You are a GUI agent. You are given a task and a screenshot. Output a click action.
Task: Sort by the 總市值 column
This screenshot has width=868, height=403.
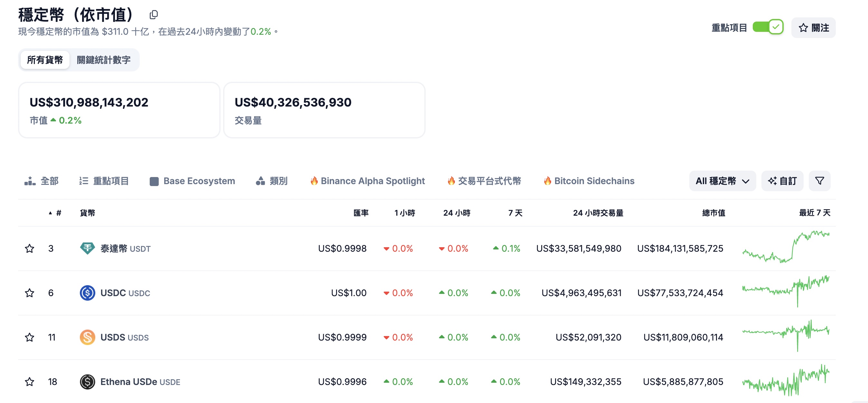point(714,213)
